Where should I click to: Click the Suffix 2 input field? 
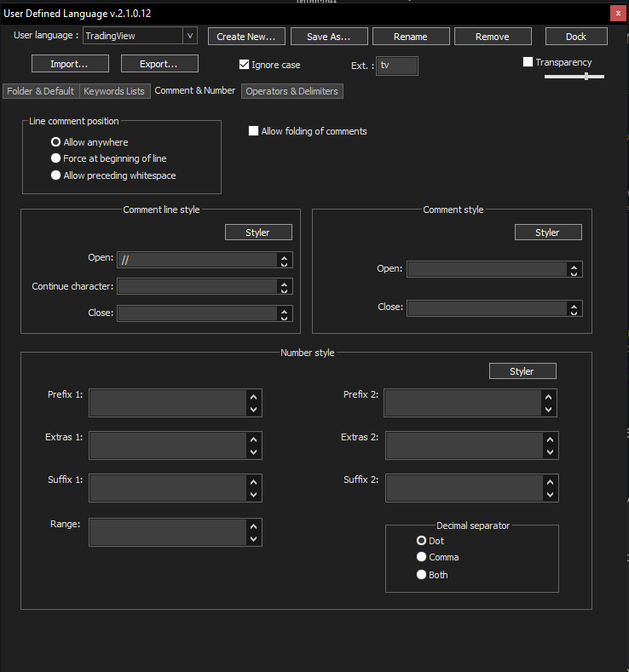tap(465, 488)
